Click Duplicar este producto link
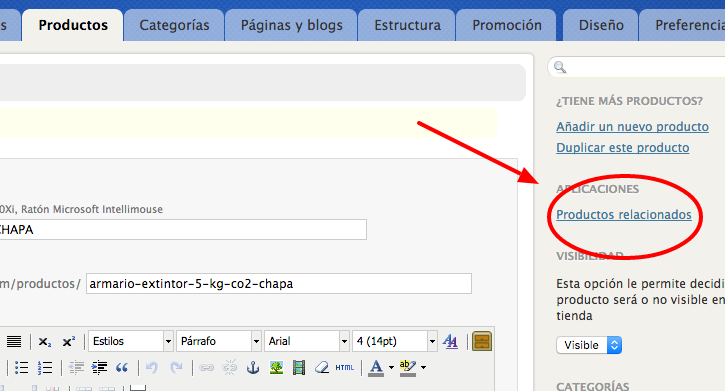 point(622,147)
